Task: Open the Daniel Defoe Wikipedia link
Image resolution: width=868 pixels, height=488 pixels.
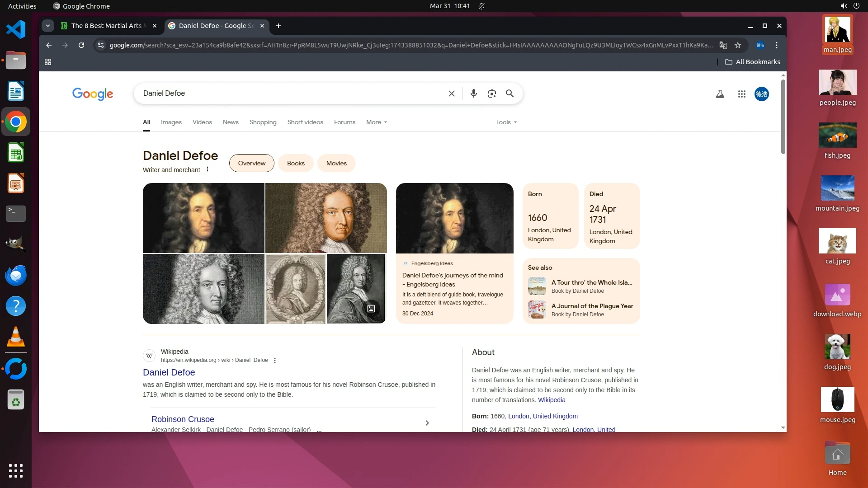Action: click(169, 372)
